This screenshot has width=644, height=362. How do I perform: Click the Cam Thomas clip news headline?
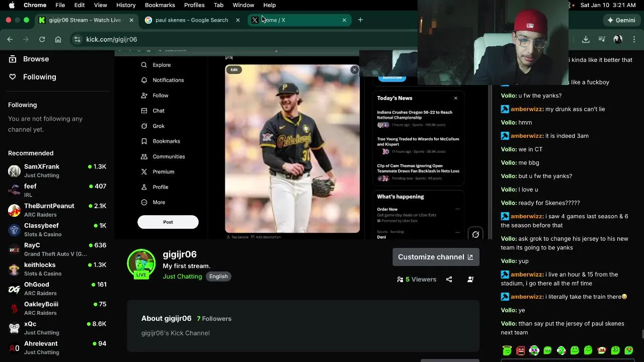(418, 168)
